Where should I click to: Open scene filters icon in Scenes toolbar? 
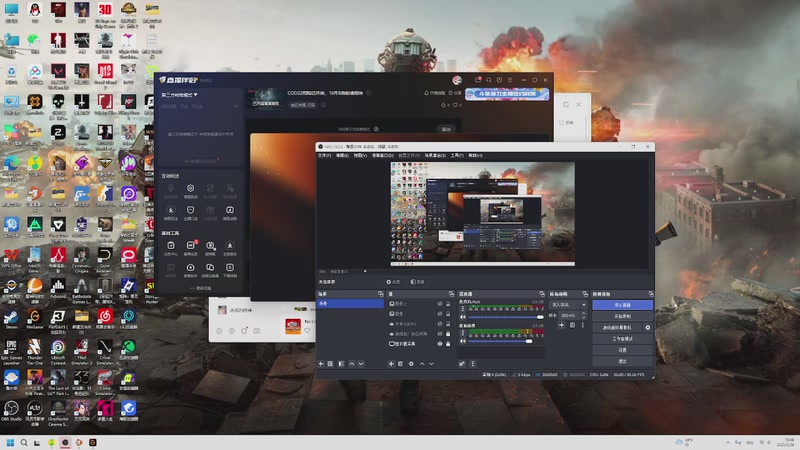coord(341,364)
